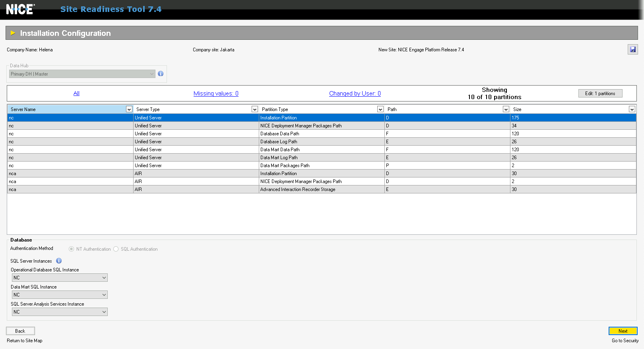Expand the Data Mart SQL Instance dropdown
Viewport: 644px width, 349px height.
click(104, 295)
